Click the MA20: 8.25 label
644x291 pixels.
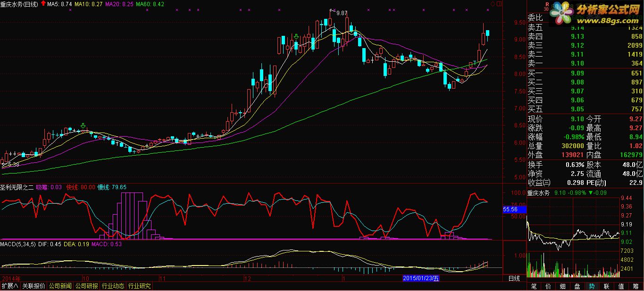tap(119, 4)
